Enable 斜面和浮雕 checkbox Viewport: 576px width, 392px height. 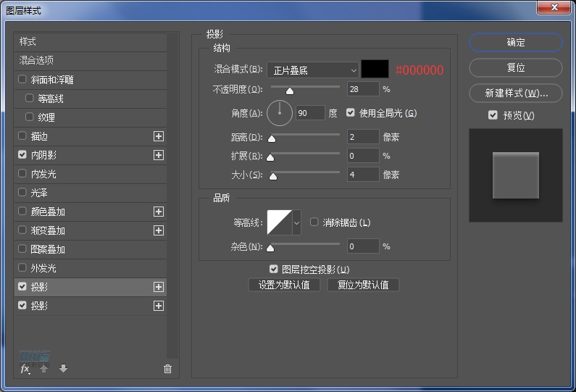point(22,79)
